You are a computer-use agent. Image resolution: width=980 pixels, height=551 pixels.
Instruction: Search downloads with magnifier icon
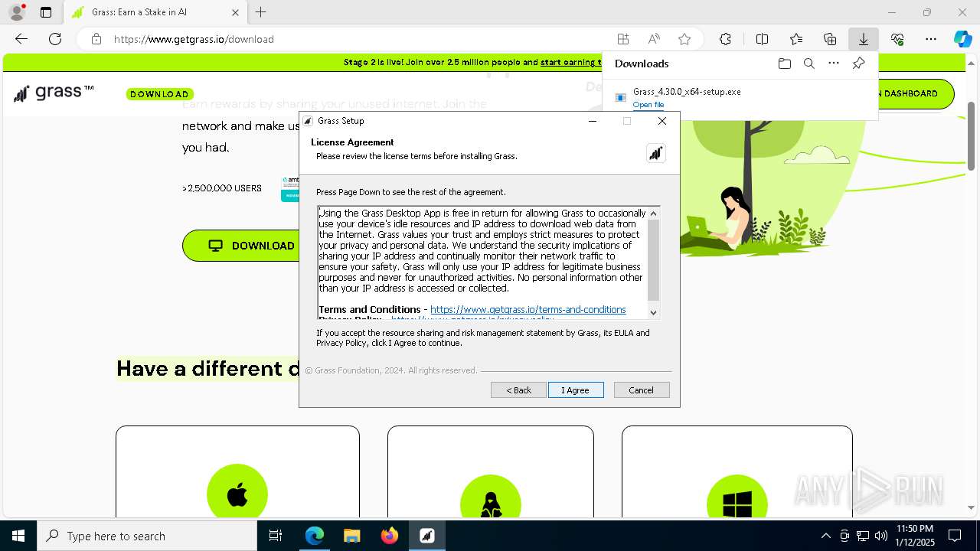(809, 64)
